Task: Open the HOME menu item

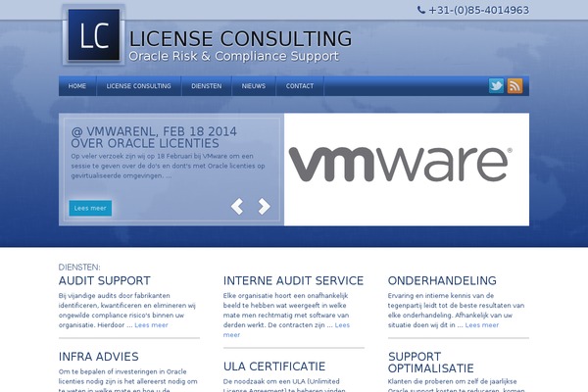Action: [x=77, y=86]
